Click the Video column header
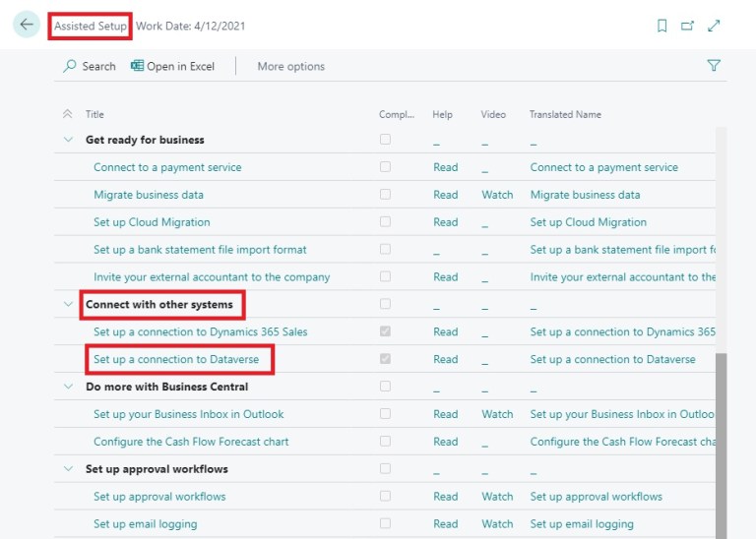This screenshot has height=539, width=756. (493, 115)
